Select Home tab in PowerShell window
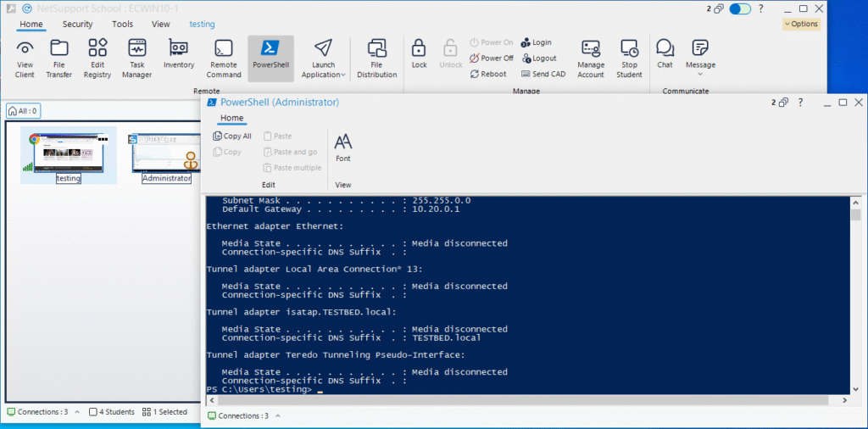 coord(232,118)
